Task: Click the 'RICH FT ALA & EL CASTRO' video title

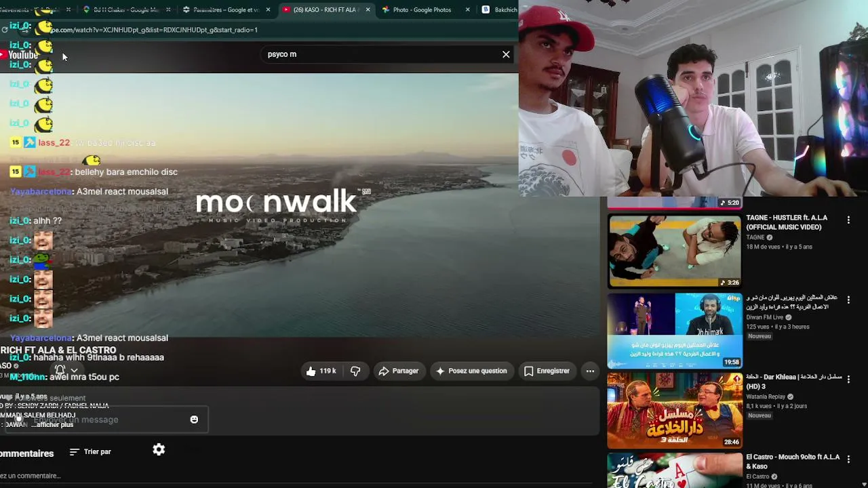Action: tap(58, 350)
